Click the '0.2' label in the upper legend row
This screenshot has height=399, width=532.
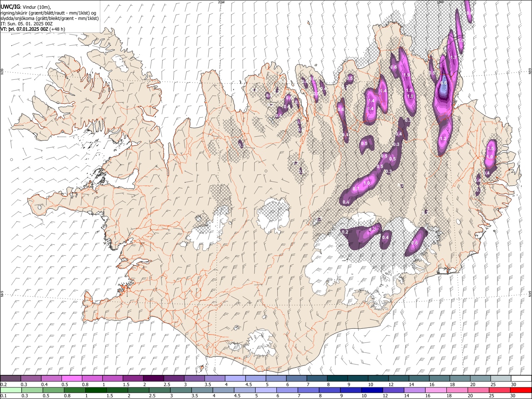[4, 384]
